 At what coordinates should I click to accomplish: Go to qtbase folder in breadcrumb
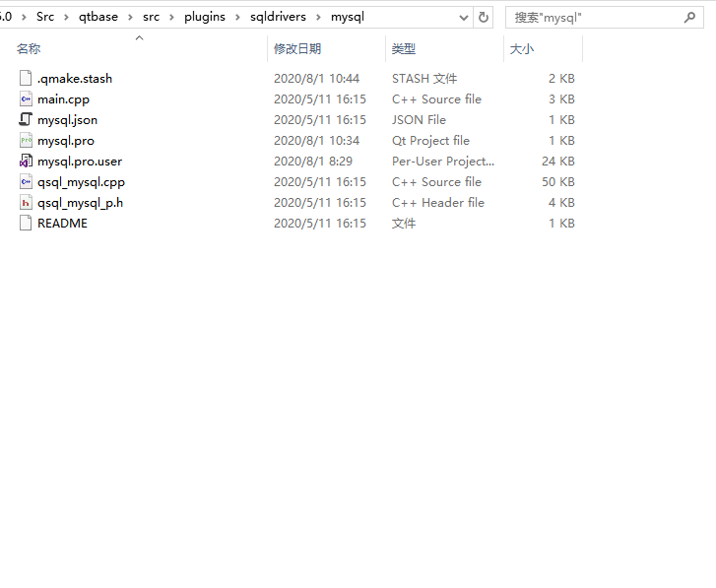(98, 17)
